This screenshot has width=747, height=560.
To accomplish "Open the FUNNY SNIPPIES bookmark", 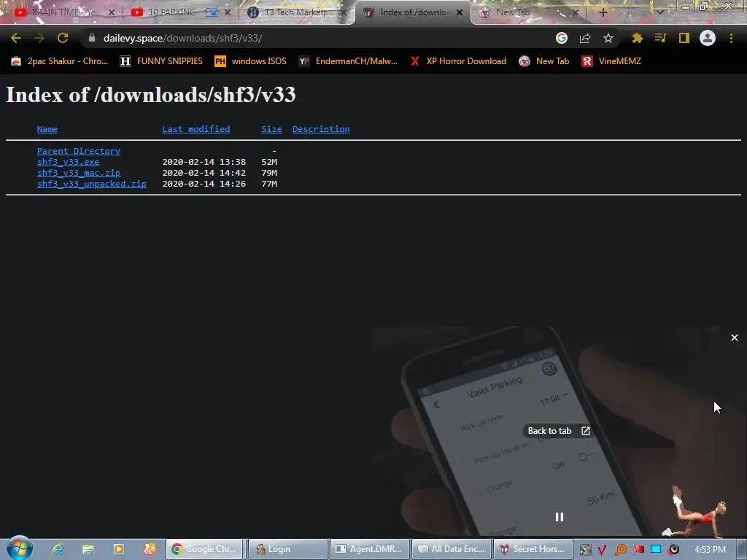I will (161, 61).
